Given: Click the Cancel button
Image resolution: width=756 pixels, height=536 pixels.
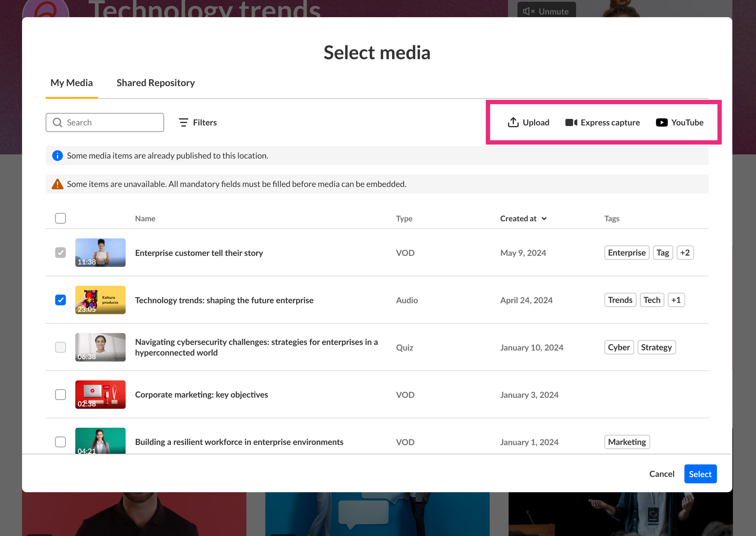Looking at the screenshot, I should tap(662, 474).
